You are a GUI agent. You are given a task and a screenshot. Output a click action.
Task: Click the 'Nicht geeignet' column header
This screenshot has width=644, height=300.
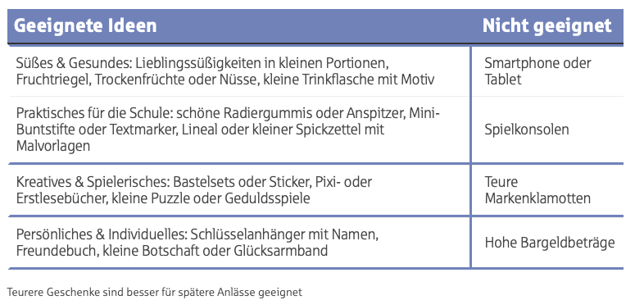547,26
